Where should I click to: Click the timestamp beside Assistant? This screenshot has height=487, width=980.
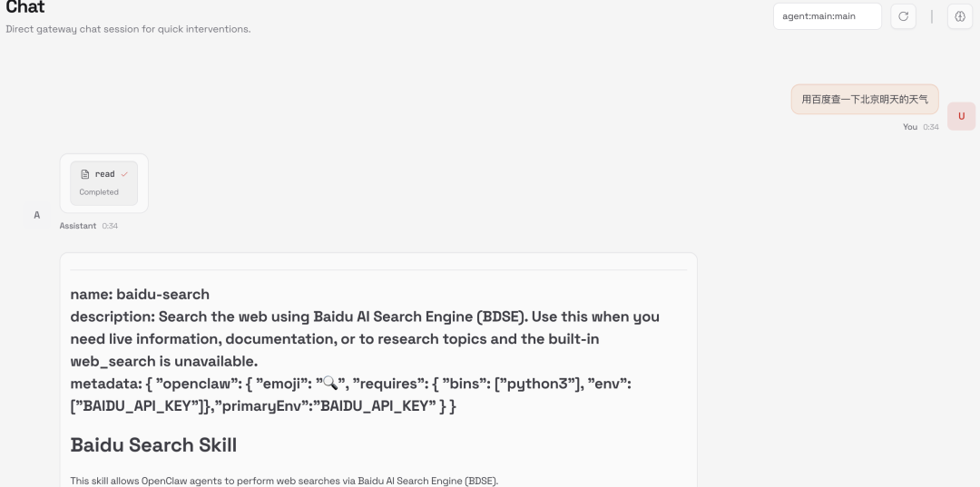point(110,226)
